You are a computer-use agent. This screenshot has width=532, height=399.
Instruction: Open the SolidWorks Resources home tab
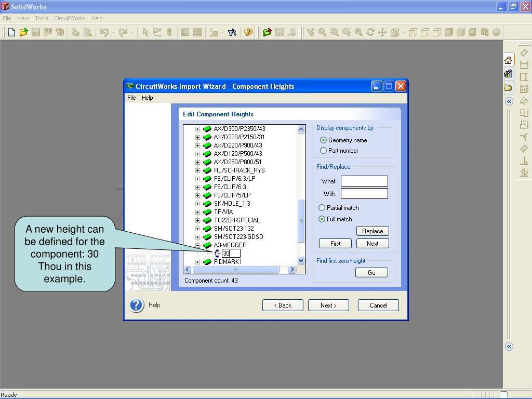508,60
